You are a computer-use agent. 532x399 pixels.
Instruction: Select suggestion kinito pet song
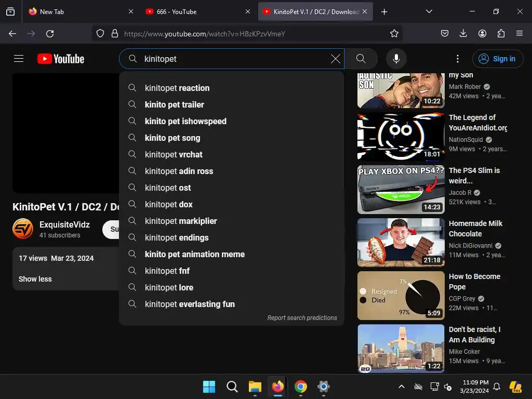[x=232, y=138]
